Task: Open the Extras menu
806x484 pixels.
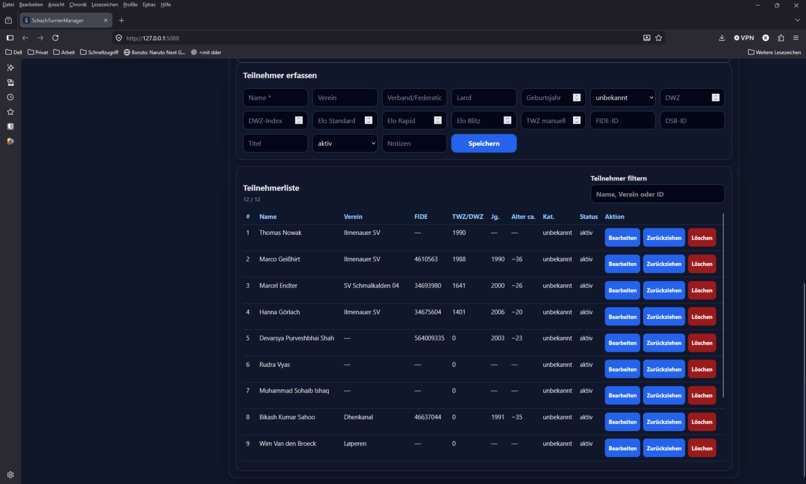Action: point(149,5)
